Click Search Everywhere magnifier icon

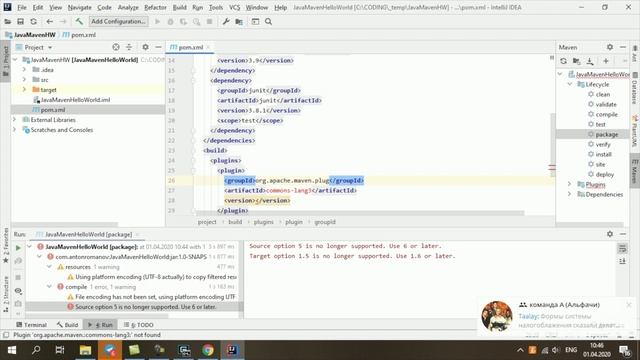(x=269, y=22)
